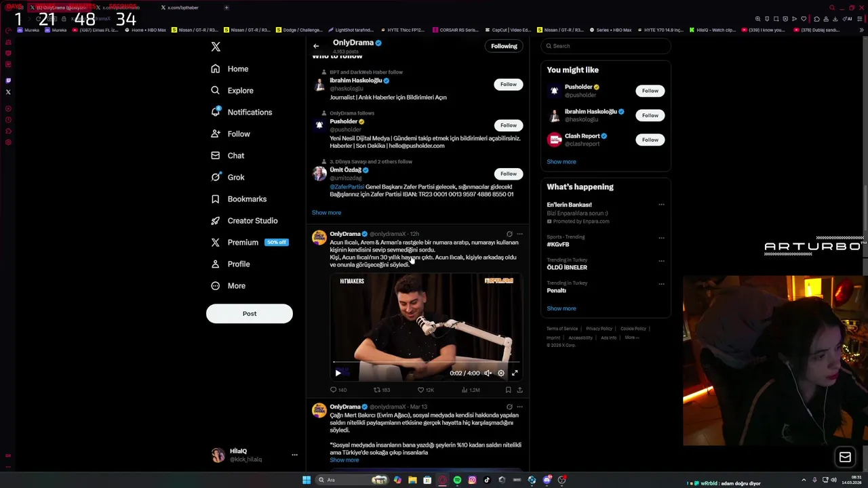Open the video settings gear

pyautogui.click(x=501, y=373)
